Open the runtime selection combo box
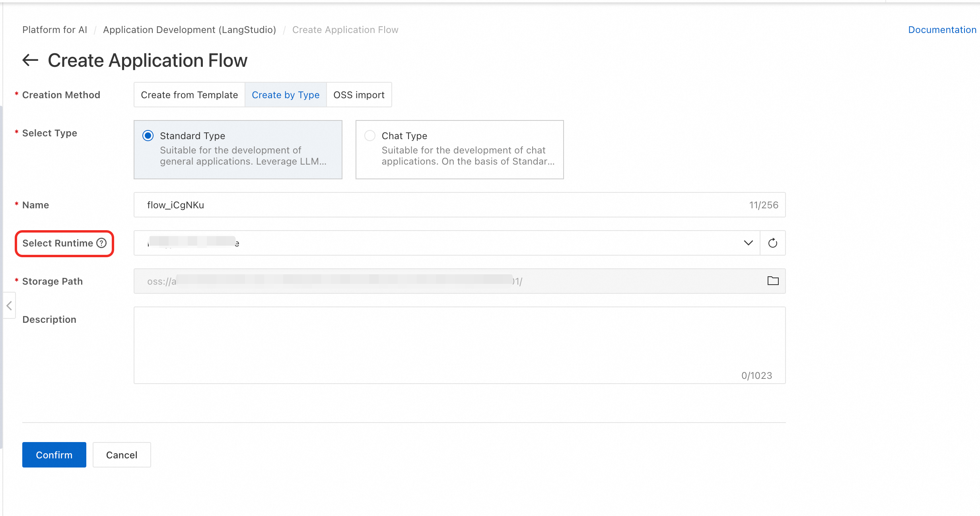The height and width of the screenshot is (516, 980). pyautogui.click(x=437, y=243)
